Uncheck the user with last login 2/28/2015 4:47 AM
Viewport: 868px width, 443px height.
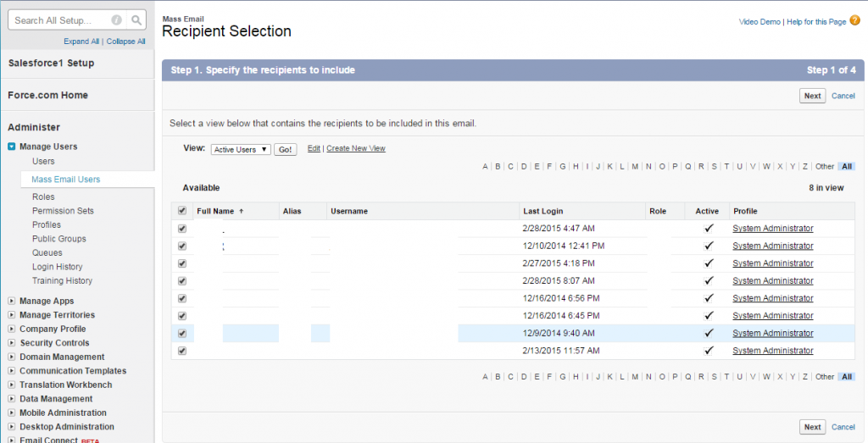click(x=182, y=229)
